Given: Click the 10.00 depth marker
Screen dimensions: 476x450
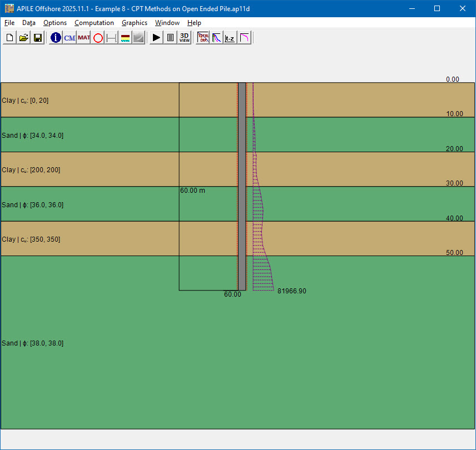Looking at the screenshot, I should point(454,114).
